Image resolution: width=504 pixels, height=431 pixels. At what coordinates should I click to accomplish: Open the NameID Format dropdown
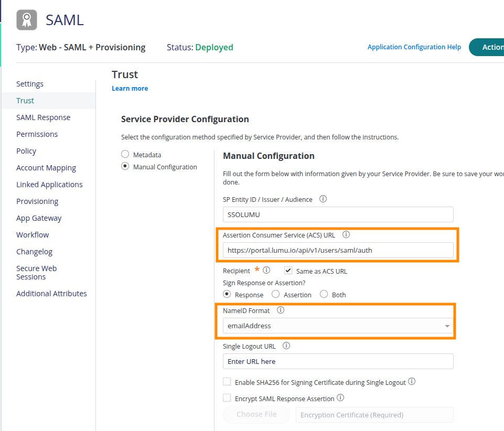[x=338, y=326]
